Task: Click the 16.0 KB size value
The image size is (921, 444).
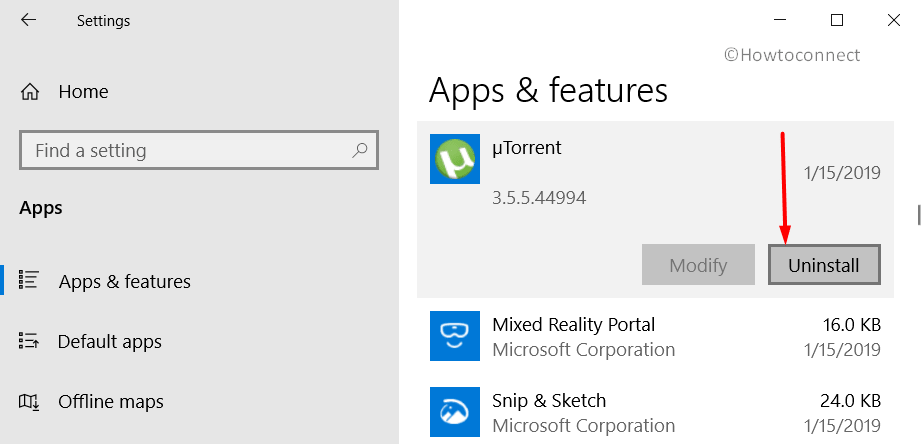Action: [x=850, y=324]
